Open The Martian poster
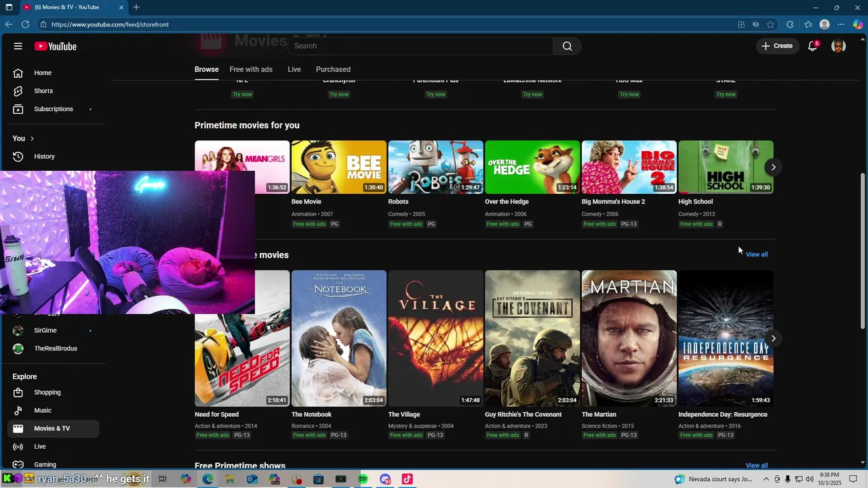This screenshot has width=868, height=488. pos(629,338)
